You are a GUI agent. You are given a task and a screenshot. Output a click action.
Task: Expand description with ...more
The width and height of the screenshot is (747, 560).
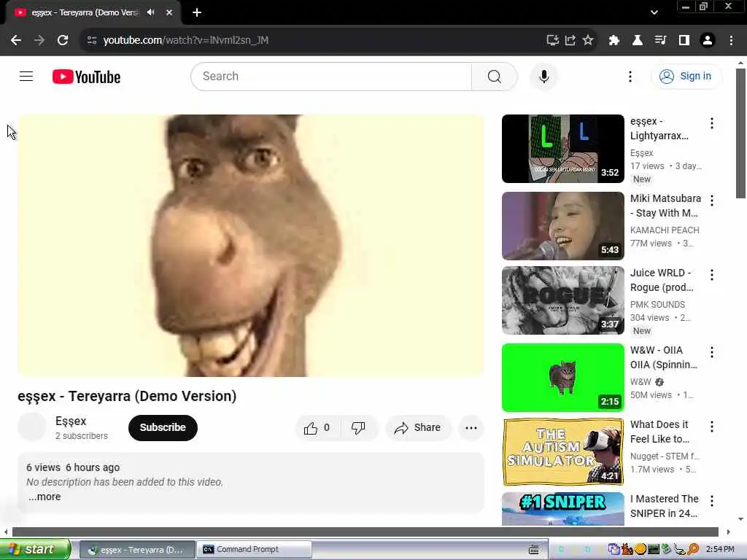(x=44, y=497)
